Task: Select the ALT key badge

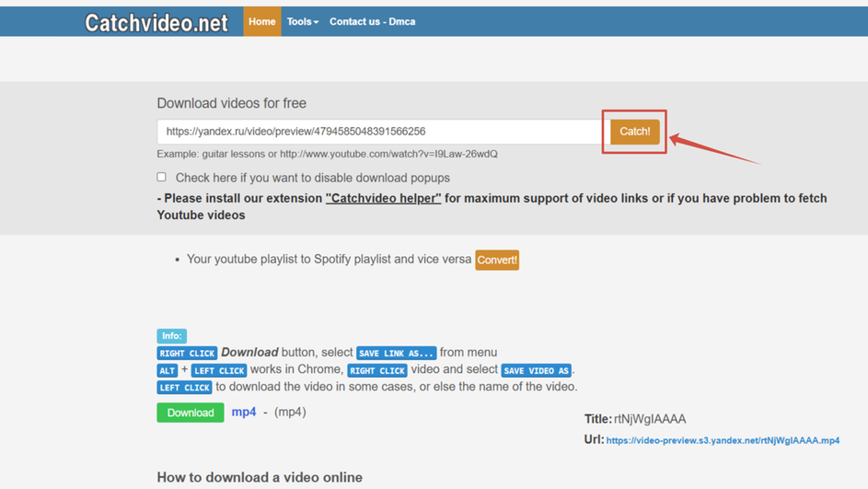Action: pos(168,370)
